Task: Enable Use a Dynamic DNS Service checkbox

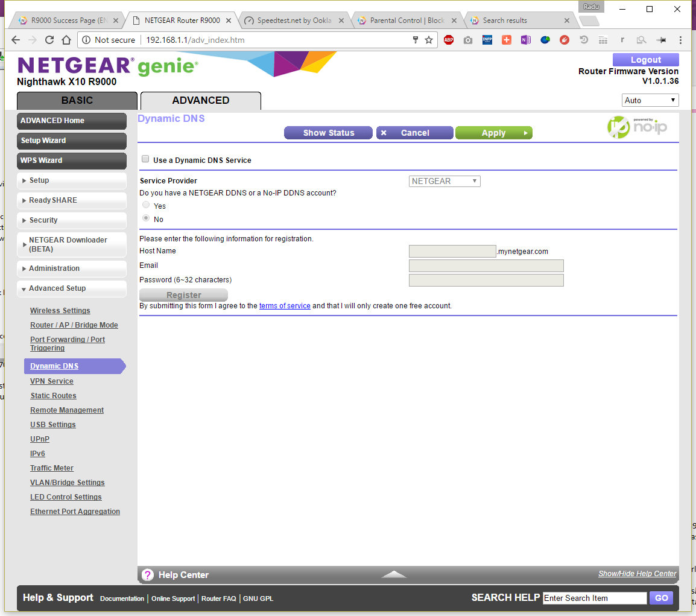Action: coord(145,160)
